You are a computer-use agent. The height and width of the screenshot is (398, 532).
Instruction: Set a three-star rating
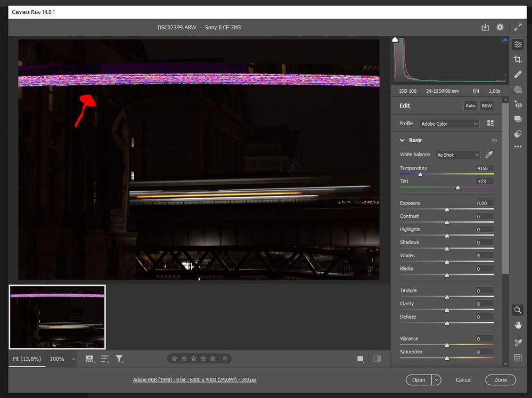click(193, 359)
